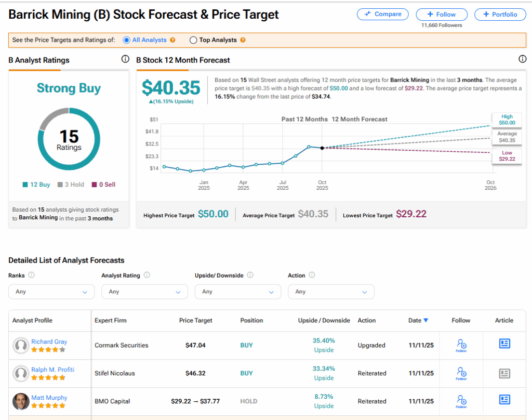Open the Action filter dropdown
This screenshot has width=532, height=420.
tap(331, 292)
